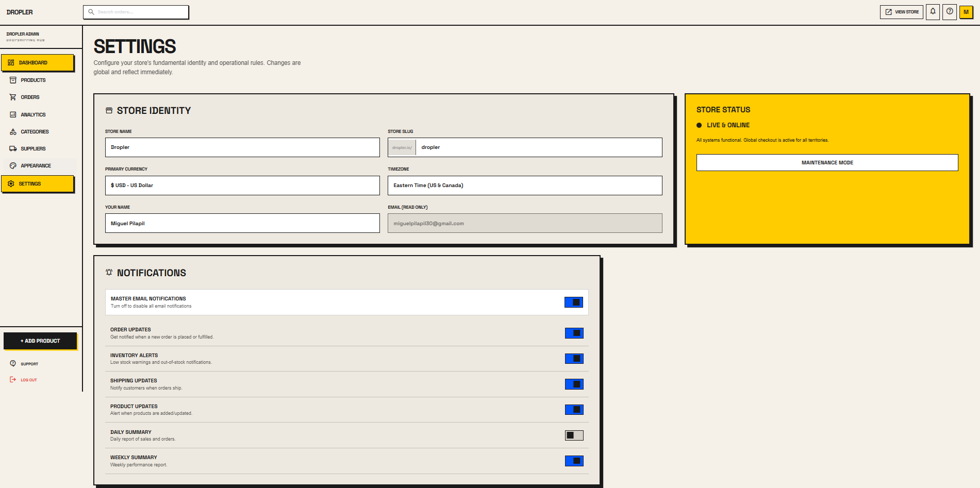Click the Maintenance Mode button
This screenshot has height=488, width=980.
point(827,163)
